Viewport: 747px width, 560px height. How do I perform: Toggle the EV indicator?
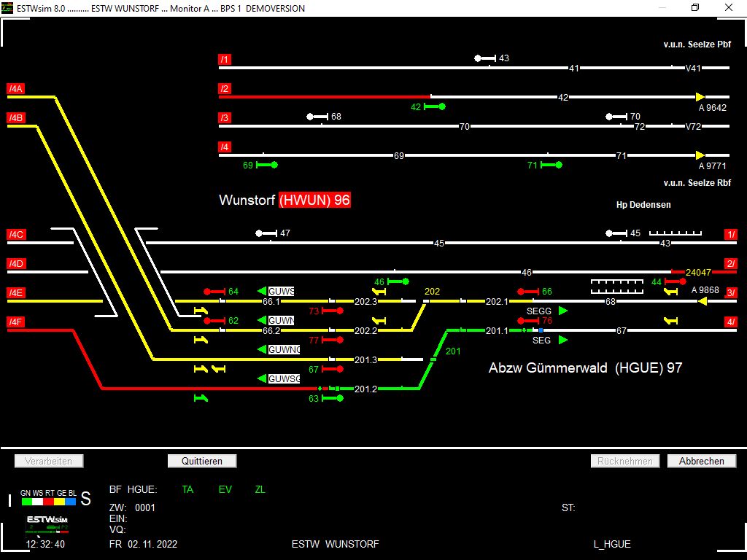225,489
